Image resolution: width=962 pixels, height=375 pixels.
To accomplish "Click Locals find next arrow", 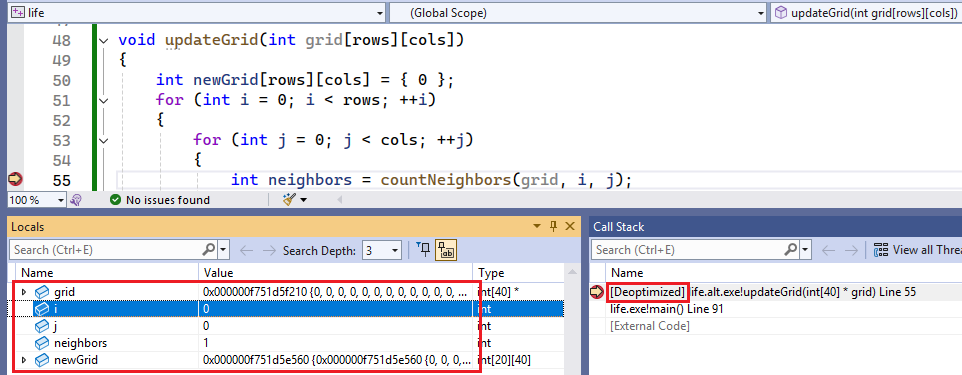I will click(x=269, y=250).
